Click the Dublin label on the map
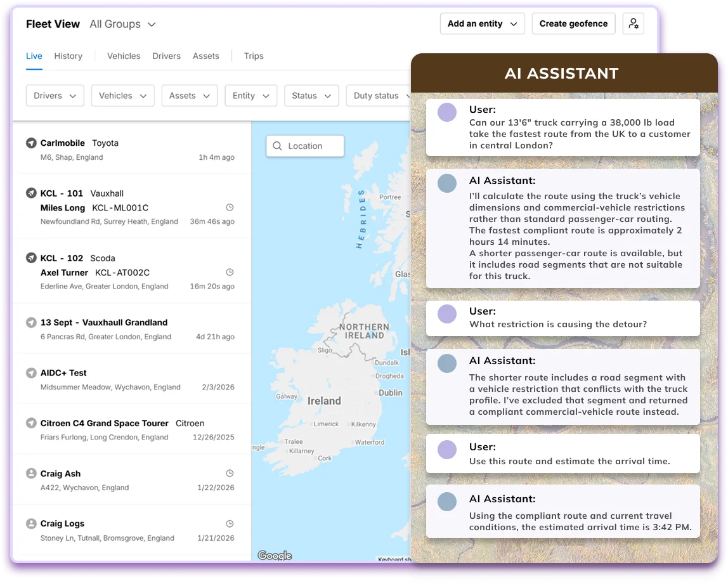Viewport: 728px width, 586px height. coord(391,393)
